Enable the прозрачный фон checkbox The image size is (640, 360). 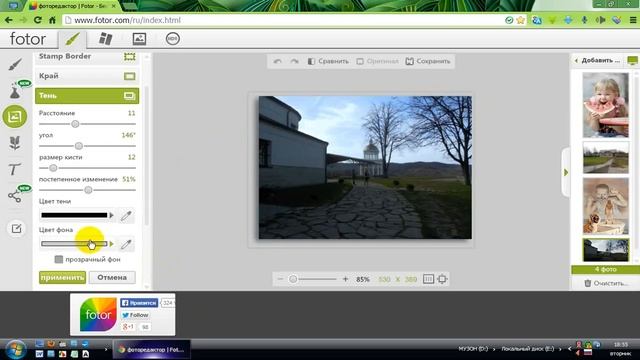click(x=59, y=259)
